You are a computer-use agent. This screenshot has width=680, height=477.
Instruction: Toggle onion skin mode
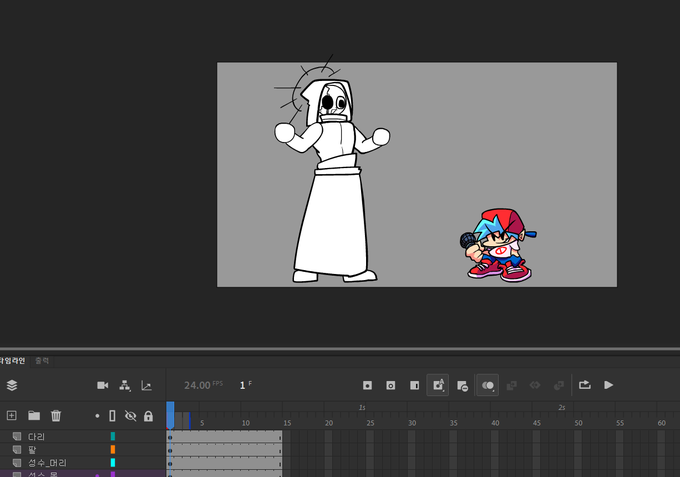pyautogui.click(x=488, y=385)
